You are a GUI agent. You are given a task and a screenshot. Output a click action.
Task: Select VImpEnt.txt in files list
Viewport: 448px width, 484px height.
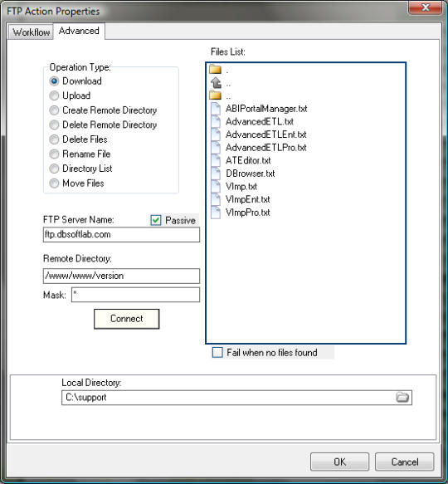(248, 199)
